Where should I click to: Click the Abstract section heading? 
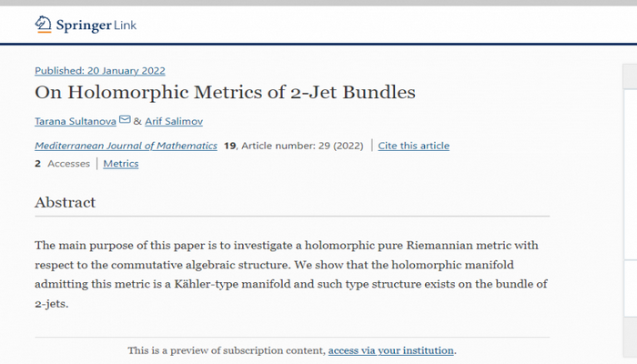pyautogui.click(x=65, y=202)
